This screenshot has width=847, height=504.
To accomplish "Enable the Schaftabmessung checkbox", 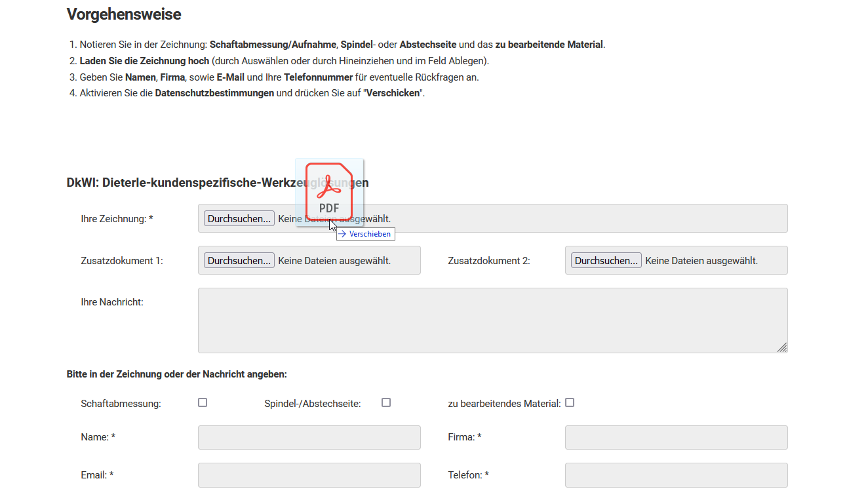I will tap(203, 402).
